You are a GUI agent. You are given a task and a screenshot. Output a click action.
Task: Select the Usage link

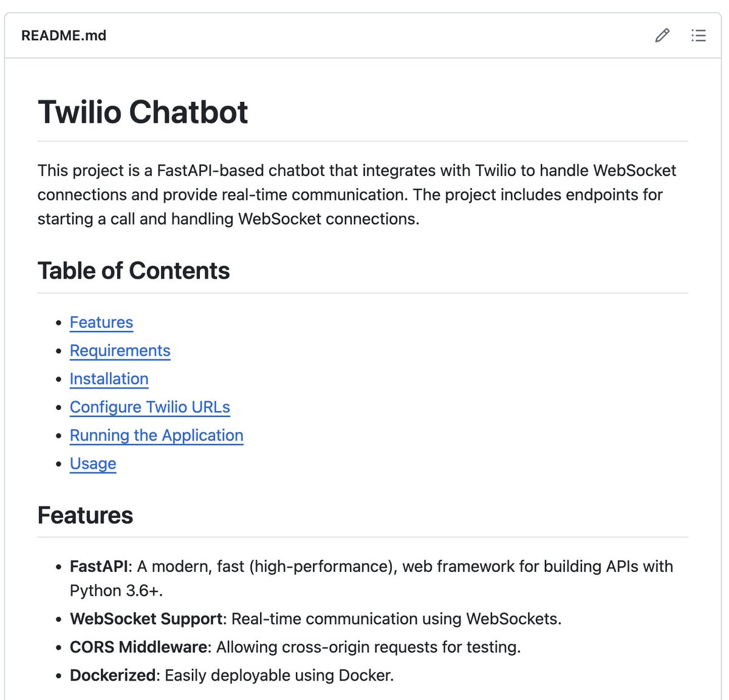93,464
